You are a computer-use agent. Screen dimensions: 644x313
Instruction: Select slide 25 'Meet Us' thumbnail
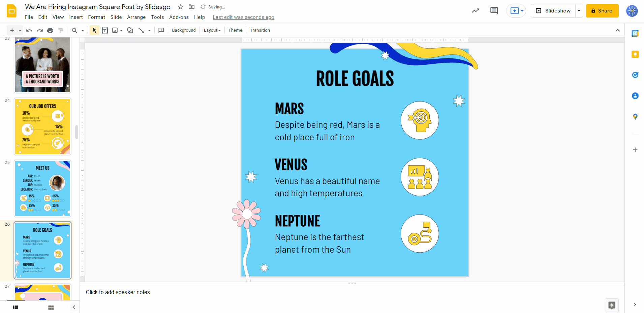(42, 189)
